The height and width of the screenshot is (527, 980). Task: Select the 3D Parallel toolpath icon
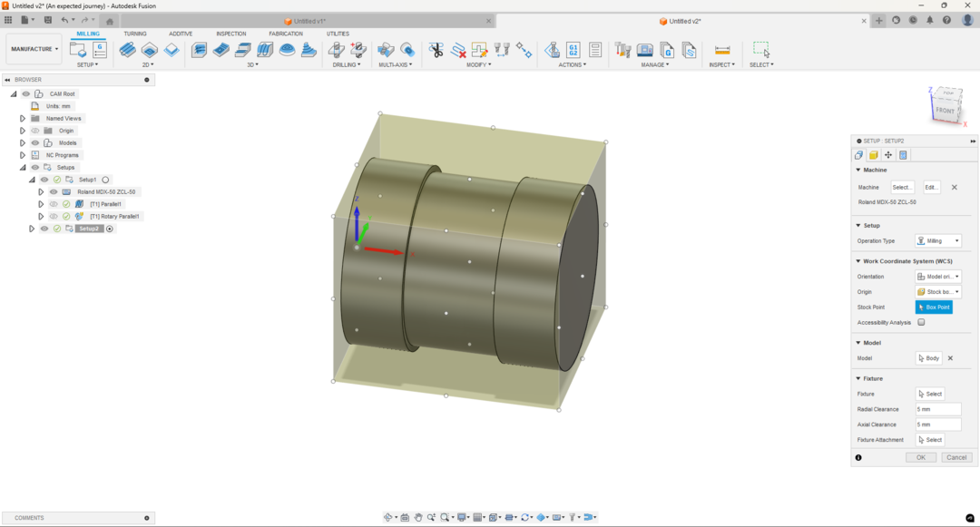pyautogui.click(x=265, y=50)
